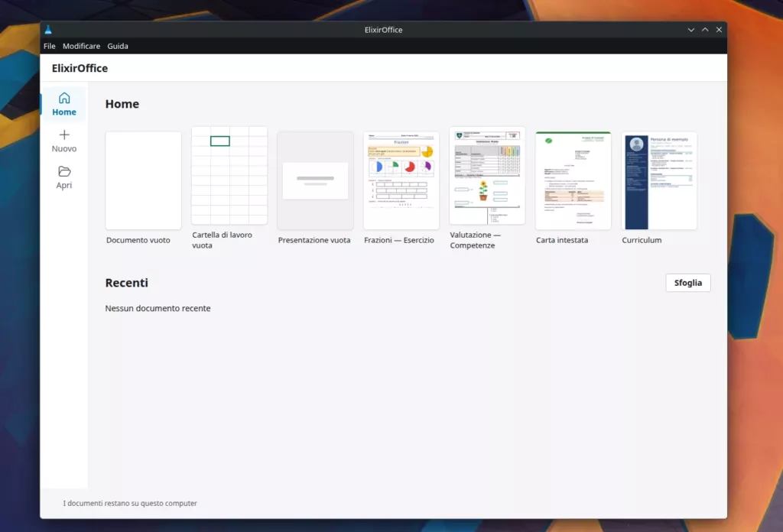Click the Presentazione vuota label
This screenshot has width=783, height=532.
point(314,240)
